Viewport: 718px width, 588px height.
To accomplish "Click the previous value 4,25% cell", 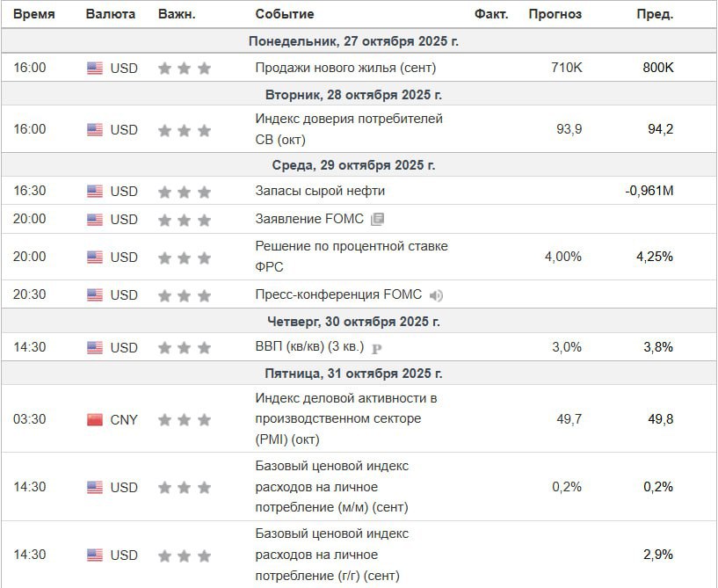I will point(655,257).
